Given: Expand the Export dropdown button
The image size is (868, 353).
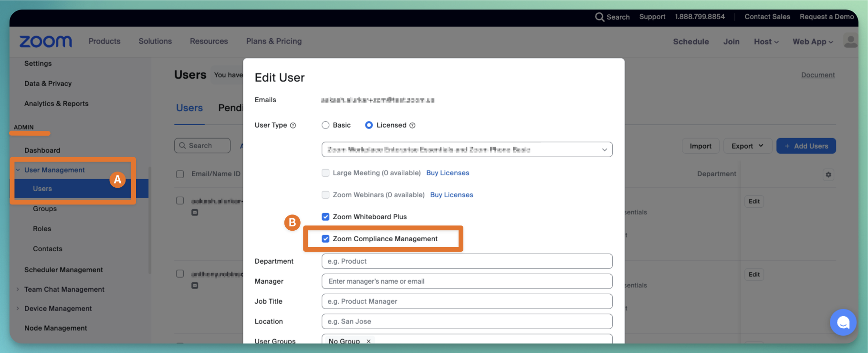Looking at the screenshot, I should [748, 146].
